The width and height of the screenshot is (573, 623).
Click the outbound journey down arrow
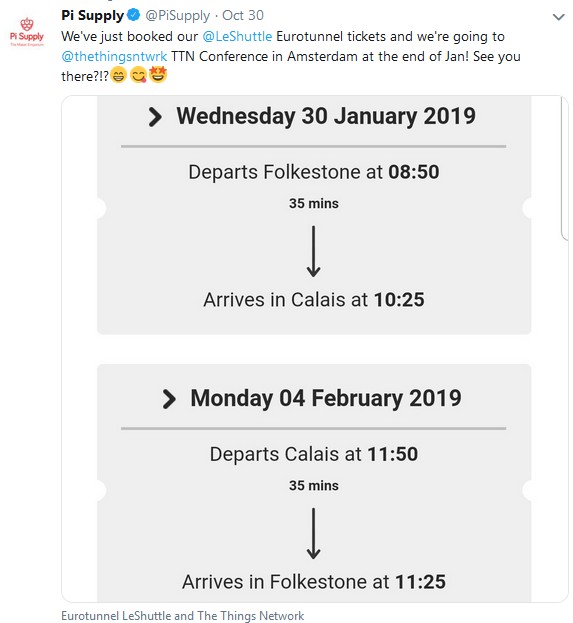click(x=314, y=251)
